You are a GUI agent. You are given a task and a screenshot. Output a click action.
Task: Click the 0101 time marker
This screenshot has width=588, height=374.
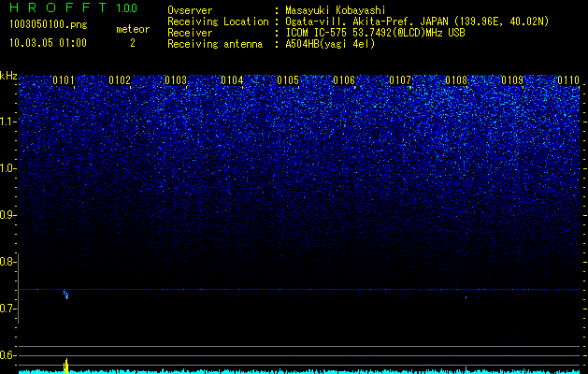(64, 80)
